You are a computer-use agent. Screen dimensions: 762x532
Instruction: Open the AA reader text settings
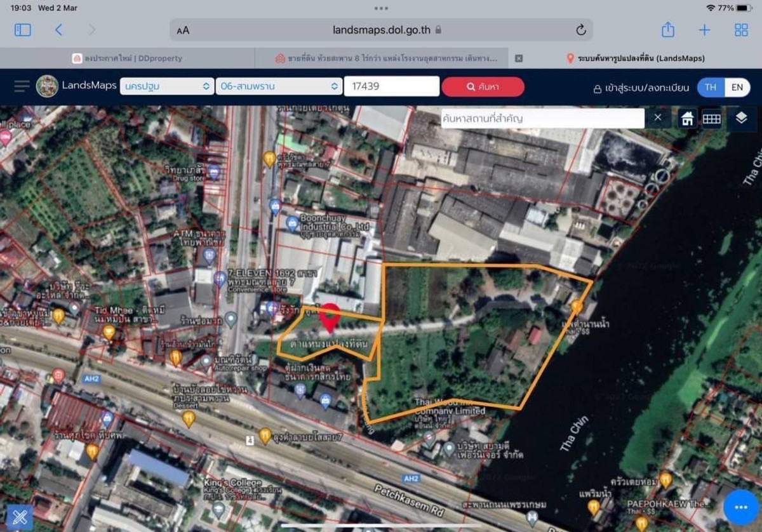point(183,30)
